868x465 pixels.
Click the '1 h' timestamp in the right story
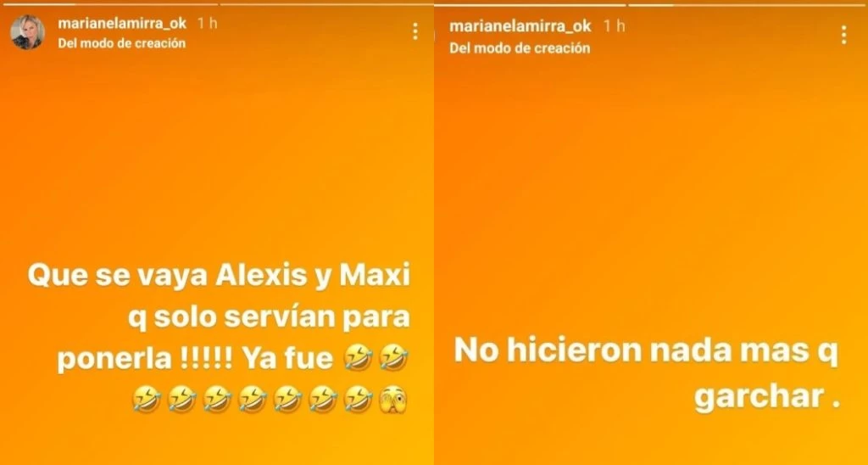tap(614, 26)
